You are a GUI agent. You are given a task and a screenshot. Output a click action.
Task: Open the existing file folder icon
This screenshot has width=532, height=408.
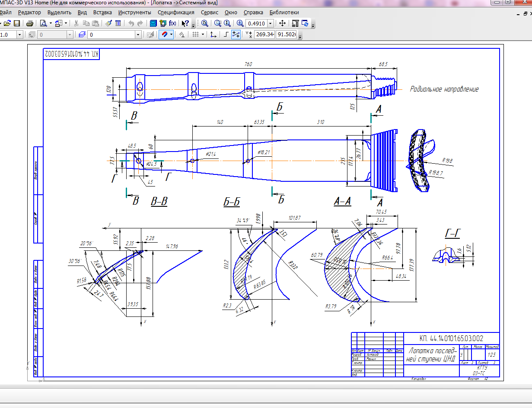7,23
